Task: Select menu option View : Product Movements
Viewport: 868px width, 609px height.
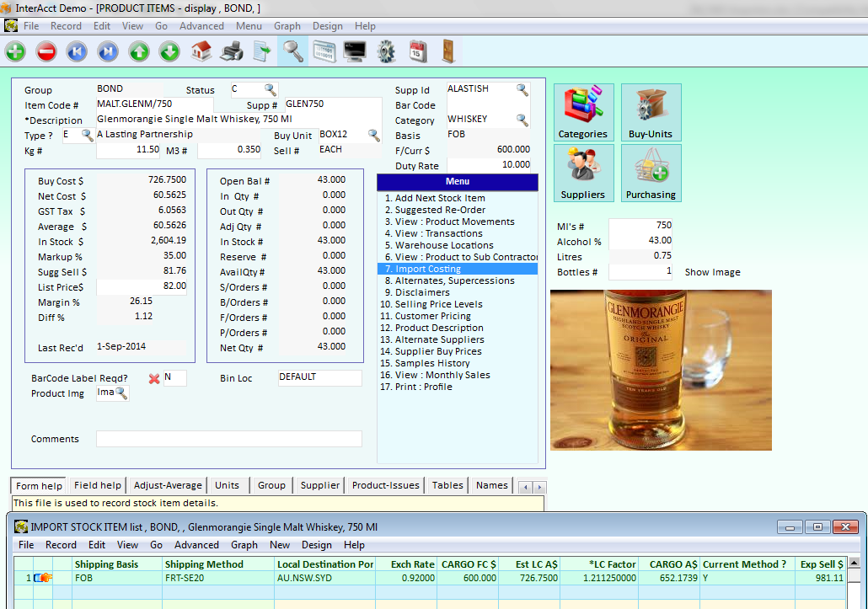Action: click(x=458, y=222)
